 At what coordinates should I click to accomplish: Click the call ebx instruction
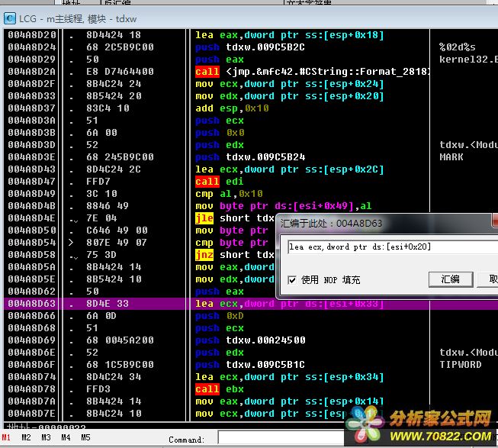pyautogui.click(x=219, y=389)
